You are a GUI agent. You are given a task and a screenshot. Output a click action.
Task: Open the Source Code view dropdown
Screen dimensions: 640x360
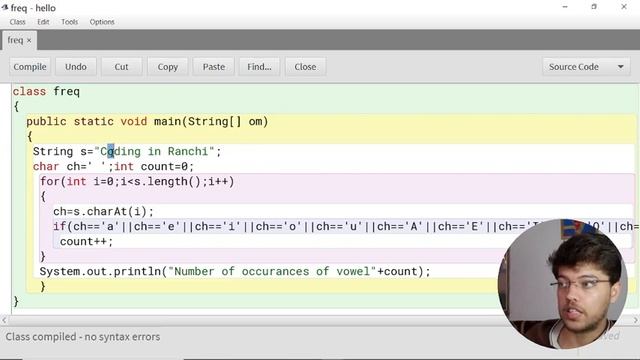pos(586,67)
